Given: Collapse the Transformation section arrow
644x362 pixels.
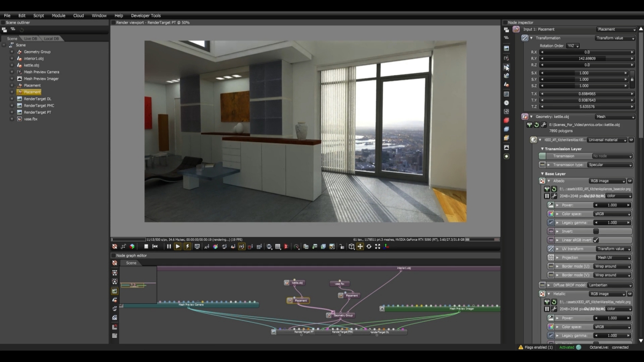Looking at the screenshot, I should 531,38.
